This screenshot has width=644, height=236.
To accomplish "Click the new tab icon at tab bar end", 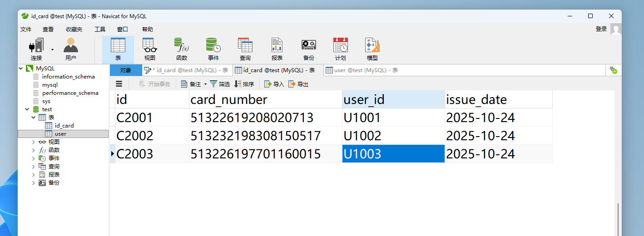I will point(614,70).
